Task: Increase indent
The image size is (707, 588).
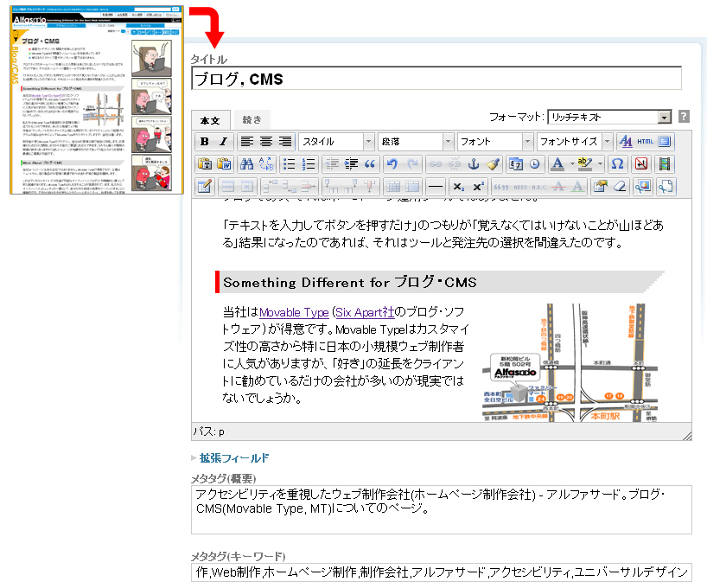Action: tap(351, 163)
